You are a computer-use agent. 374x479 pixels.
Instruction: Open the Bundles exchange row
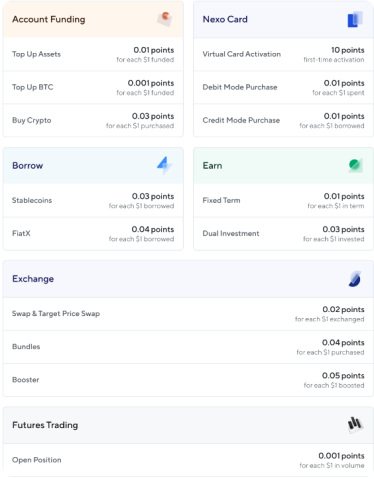pos(188,347)
